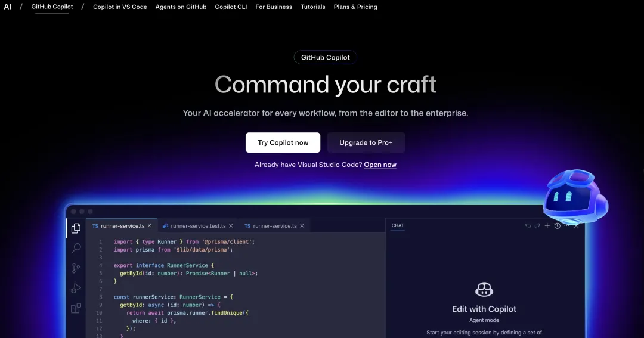Screen dimensions: 644x338
Task: Open Plans & Pricing nav item
Action: tap(355, 7)
